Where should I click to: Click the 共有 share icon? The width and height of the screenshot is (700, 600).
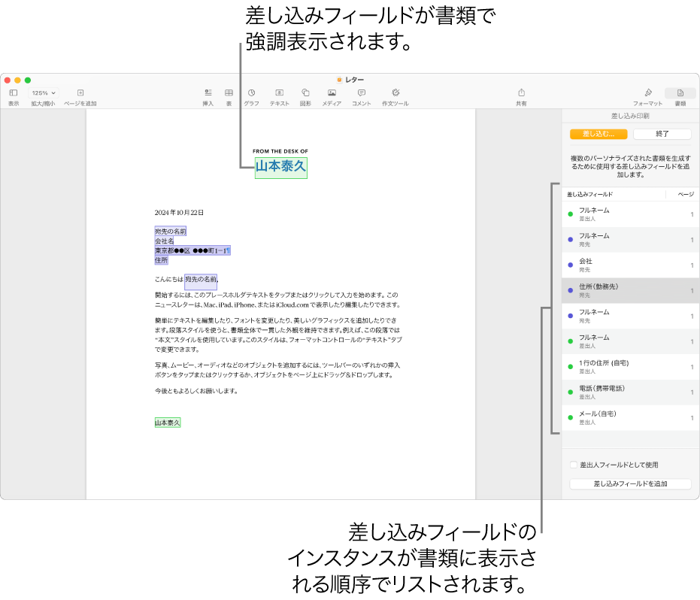coord(522,93)
